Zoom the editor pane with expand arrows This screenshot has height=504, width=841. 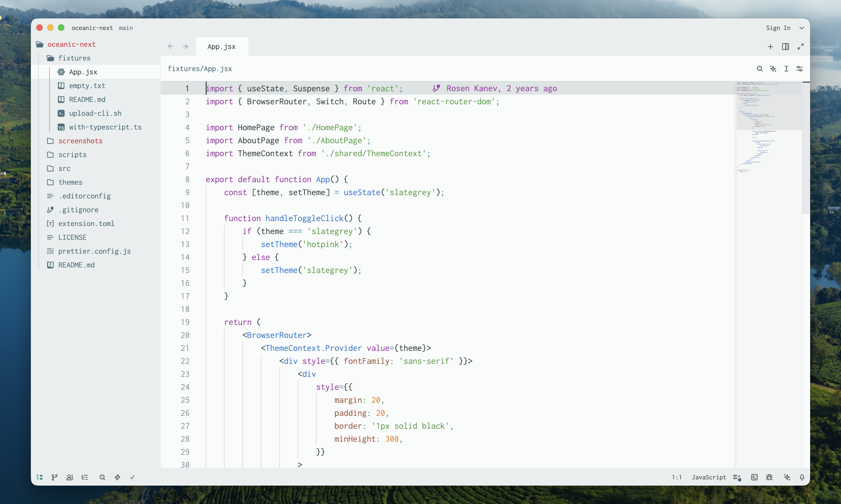(x=801, y=47)
